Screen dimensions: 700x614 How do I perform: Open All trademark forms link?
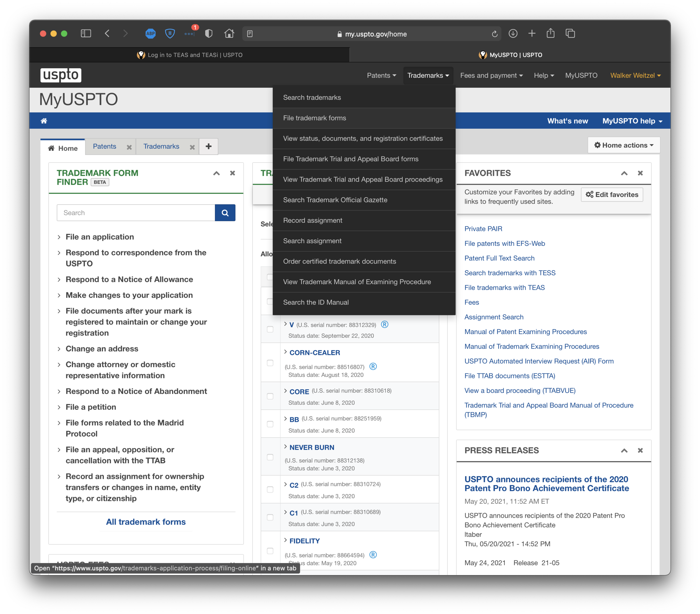pos(146,522)
